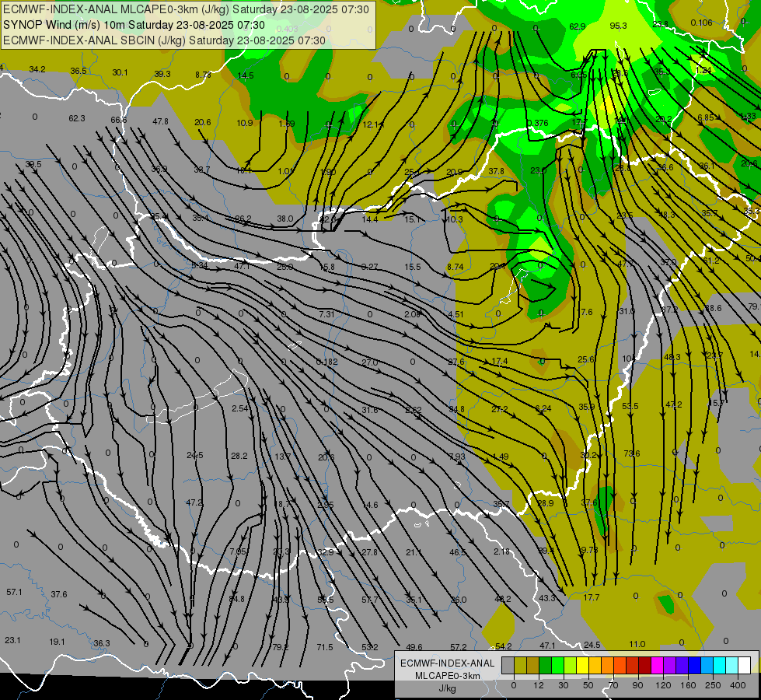Click the map value 23.1
The height and width of the screenshot is (700, 761).
coord(12,640)
